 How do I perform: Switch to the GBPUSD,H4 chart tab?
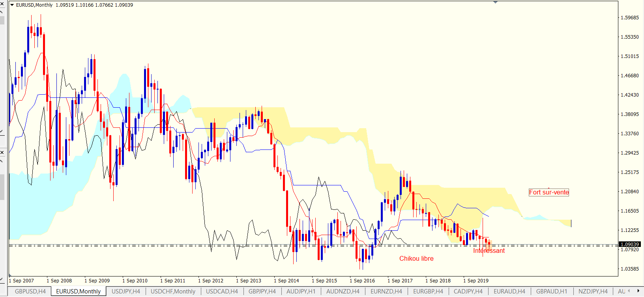click(30, 291)
